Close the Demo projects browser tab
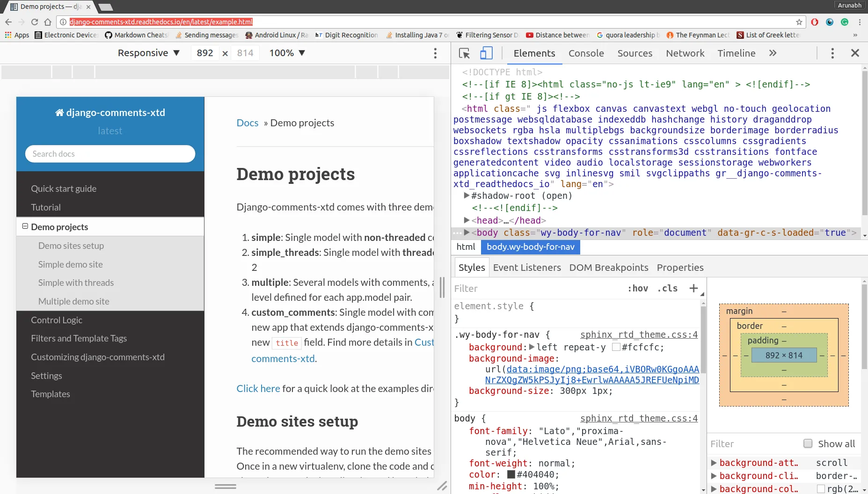The width and height of the screenshot is (868, 494). 88,7
